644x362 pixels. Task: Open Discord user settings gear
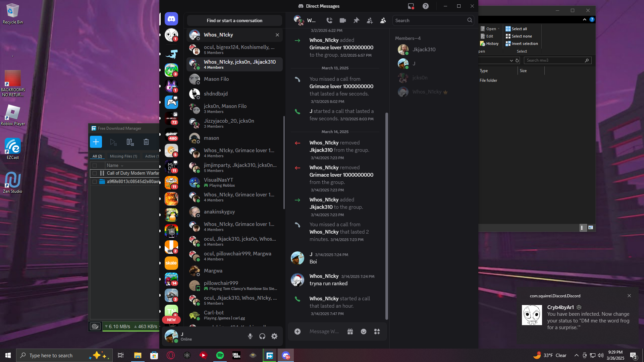274,336
